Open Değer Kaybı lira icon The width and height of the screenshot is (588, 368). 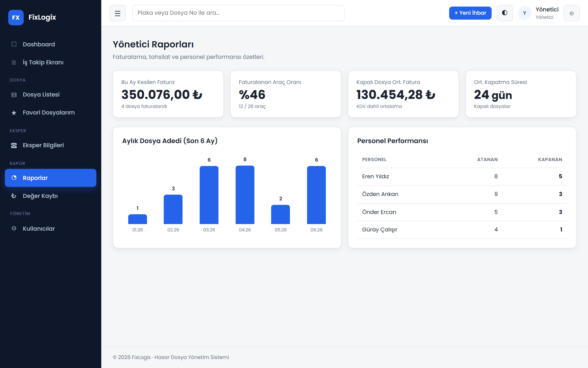14,196
